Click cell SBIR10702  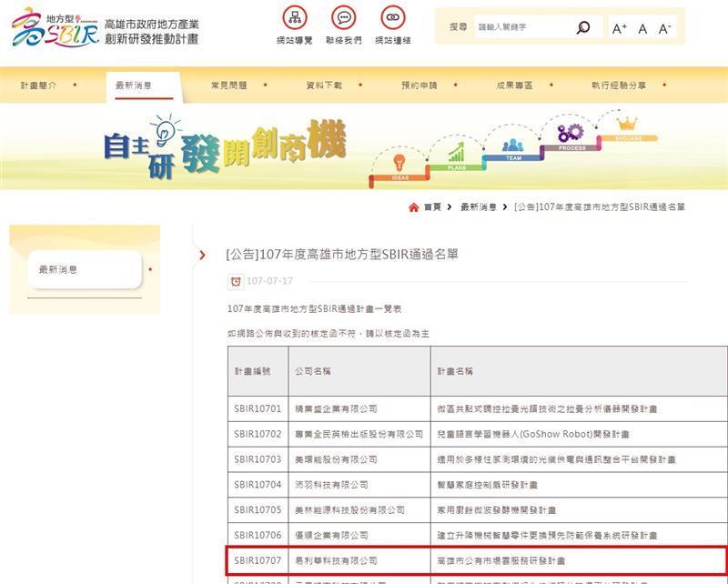pos(258,435)
